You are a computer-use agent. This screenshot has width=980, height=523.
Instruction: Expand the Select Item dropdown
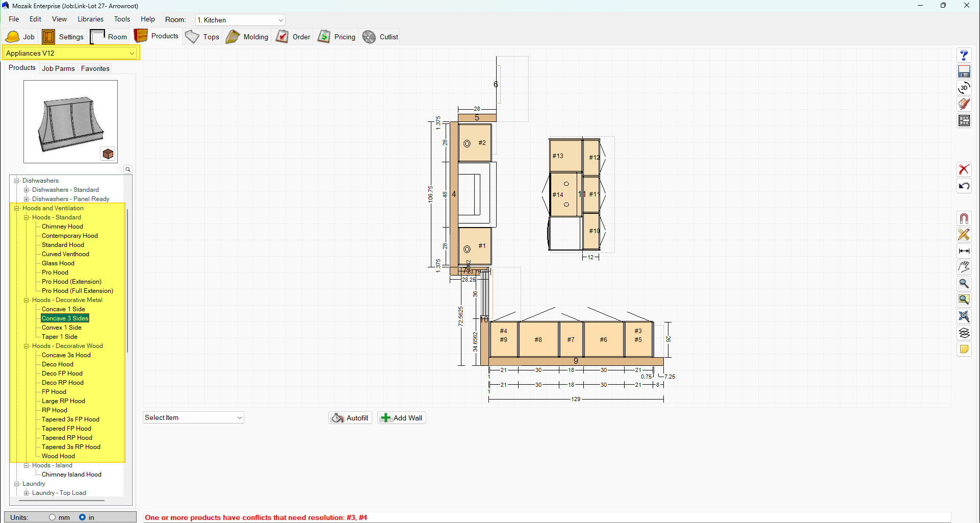(x=239, y=418)
